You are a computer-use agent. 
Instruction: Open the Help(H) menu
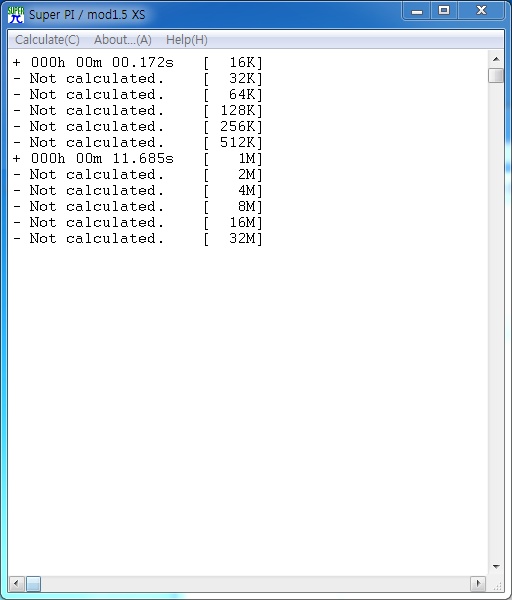coord(187,40)
